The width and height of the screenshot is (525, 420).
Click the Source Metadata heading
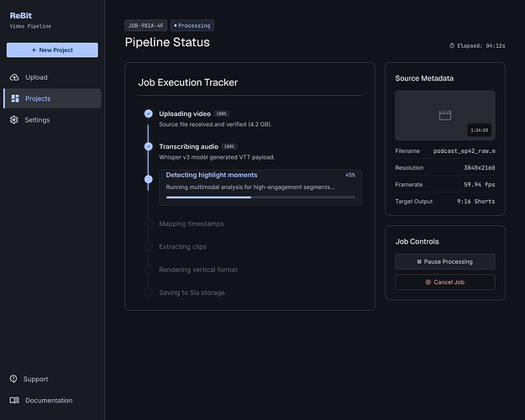(x=424, y=78)
